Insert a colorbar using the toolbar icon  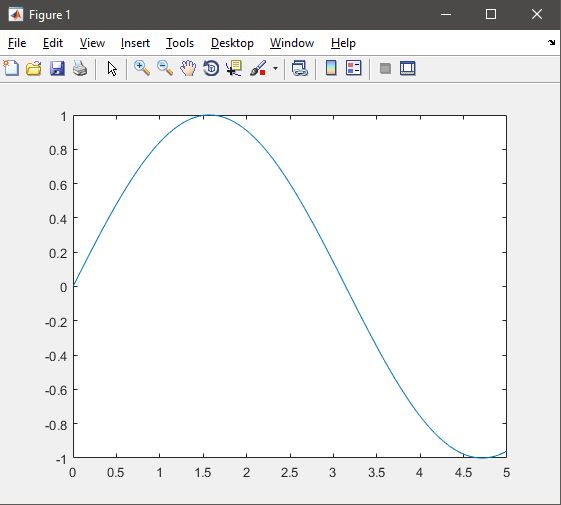(331, 68)
